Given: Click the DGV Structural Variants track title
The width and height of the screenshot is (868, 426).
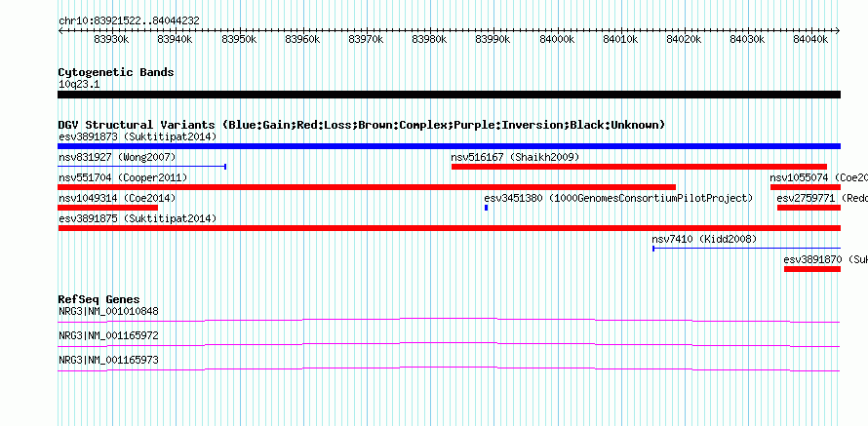Looking at the screenshot, I should (362, 125).
